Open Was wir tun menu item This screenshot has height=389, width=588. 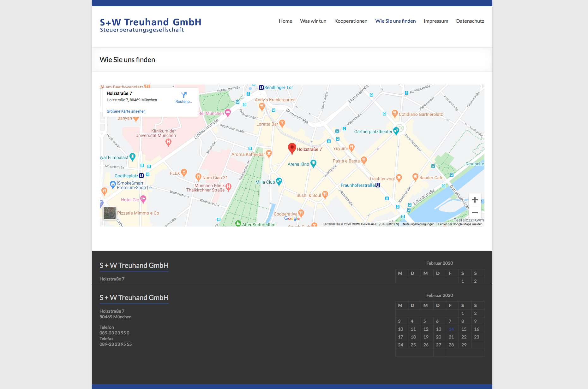313,21
